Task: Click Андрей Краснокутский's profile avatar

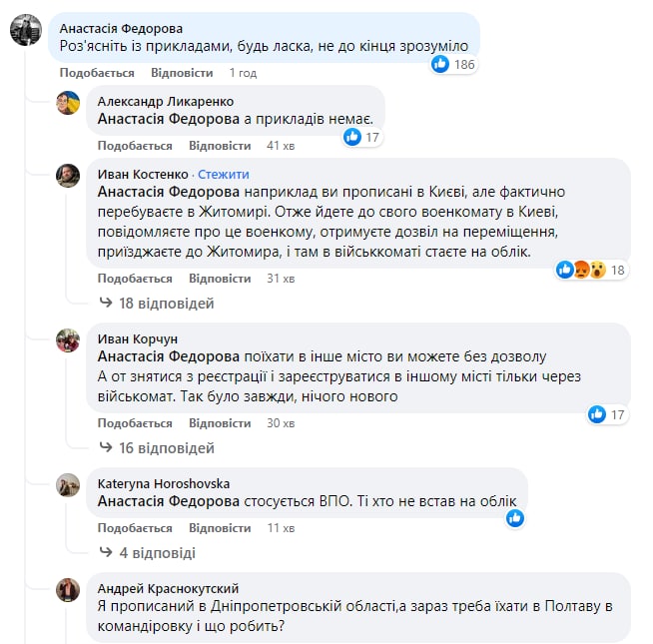Action: click(68, 589)
